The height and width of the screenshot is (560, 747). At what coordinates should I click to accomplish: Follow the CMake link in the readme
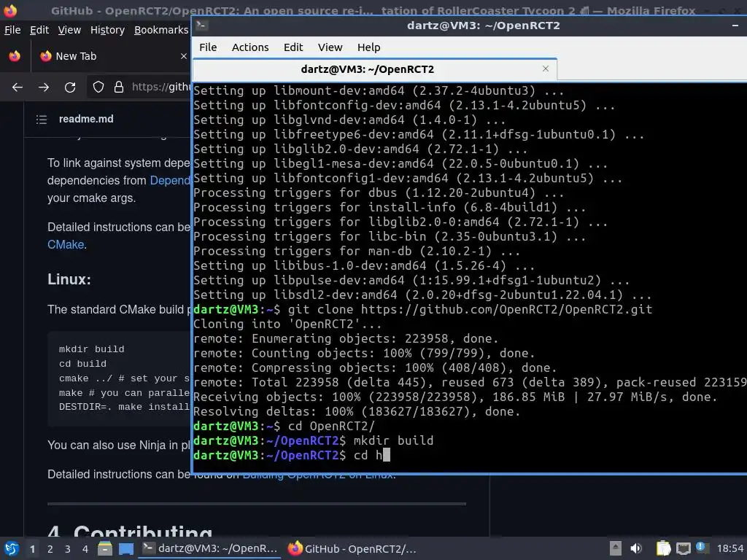click(66, 245)
